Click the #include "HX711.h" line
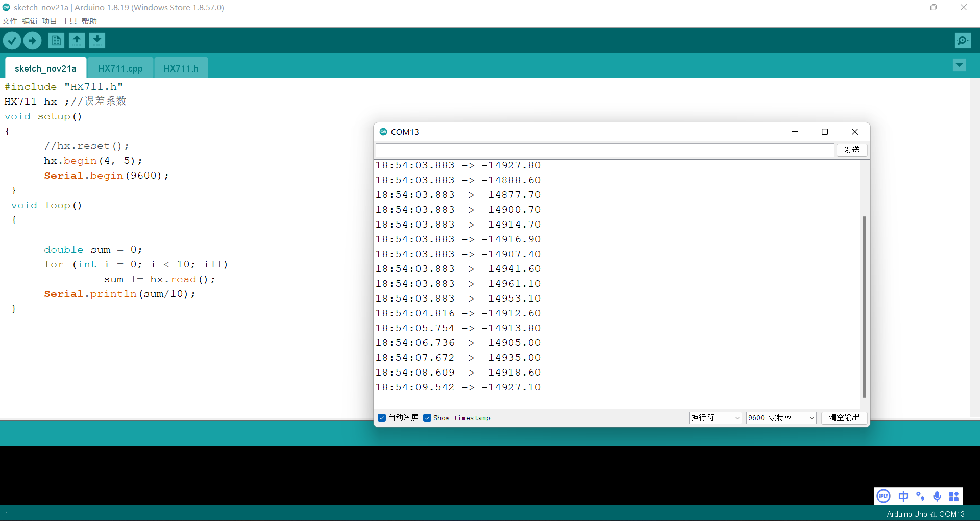This screenshot has height=521, width=980. click(x=64, y=87)
